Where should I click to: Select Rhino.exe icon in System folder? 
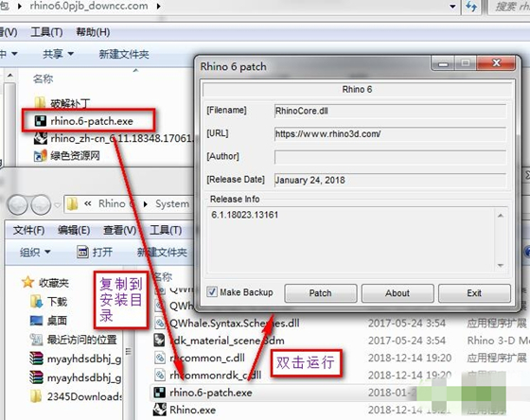pyautogui.click(x=160, y=410)
